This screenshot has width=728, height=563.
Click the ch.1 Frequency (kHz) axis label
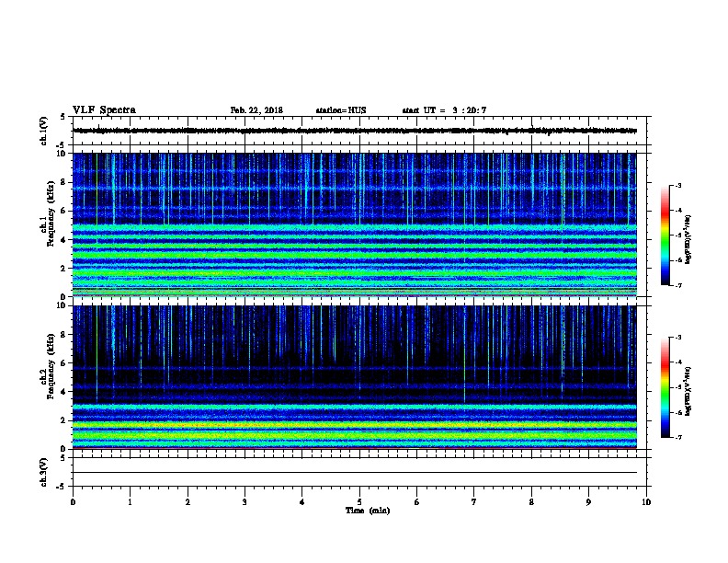click(x=47, y=213)
